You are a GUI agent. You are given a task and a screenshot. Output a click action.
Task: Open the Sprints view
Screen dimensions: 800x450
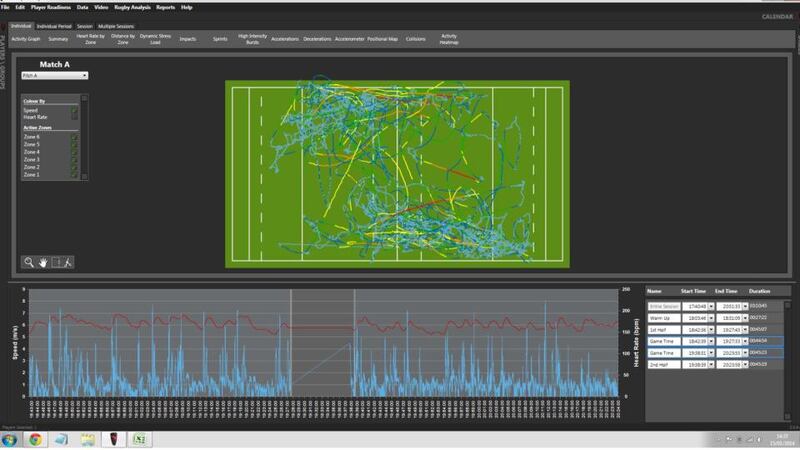tap(219, 40)
